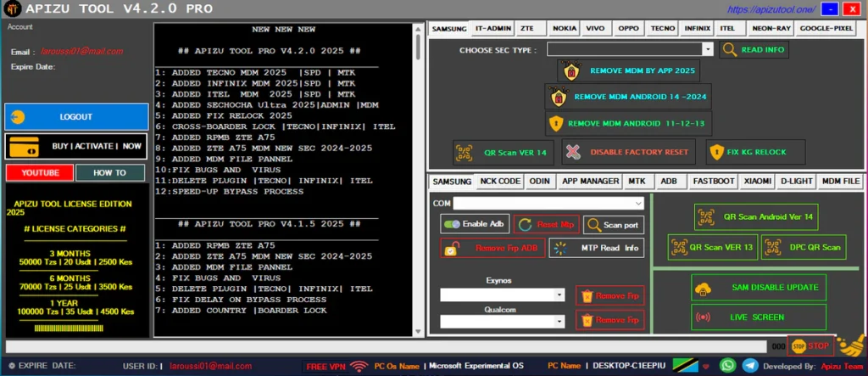Click the DPC QR Scan icon
868x376 pixels.
773,247
